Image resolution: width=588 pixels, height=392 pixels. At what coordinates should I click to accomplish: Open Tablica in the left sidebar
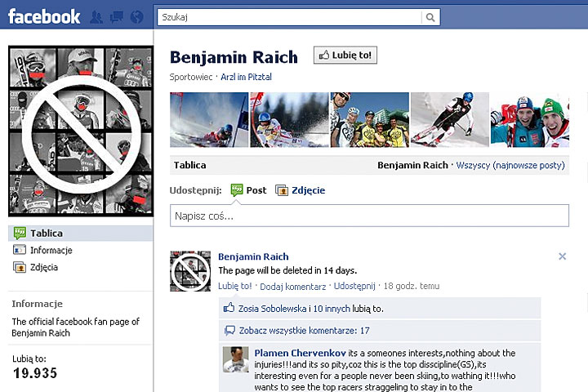pyautogui.click(x=80, y=233)
